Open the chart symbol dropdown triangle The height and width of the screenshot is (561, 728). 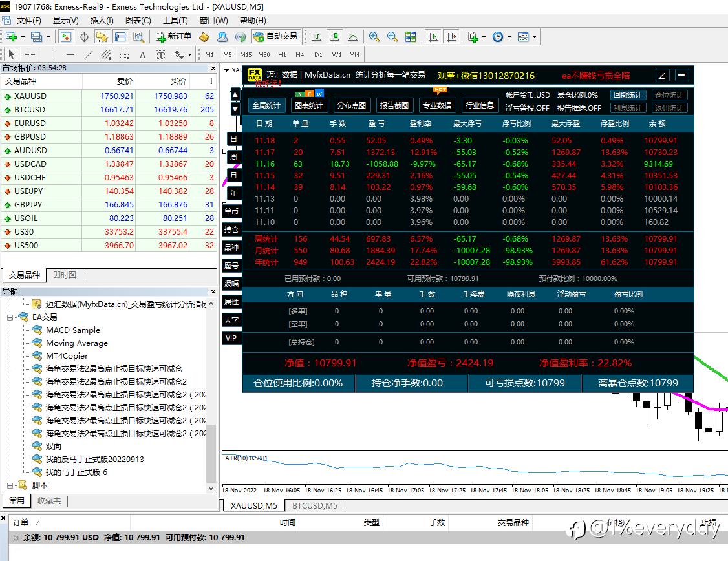226,70
